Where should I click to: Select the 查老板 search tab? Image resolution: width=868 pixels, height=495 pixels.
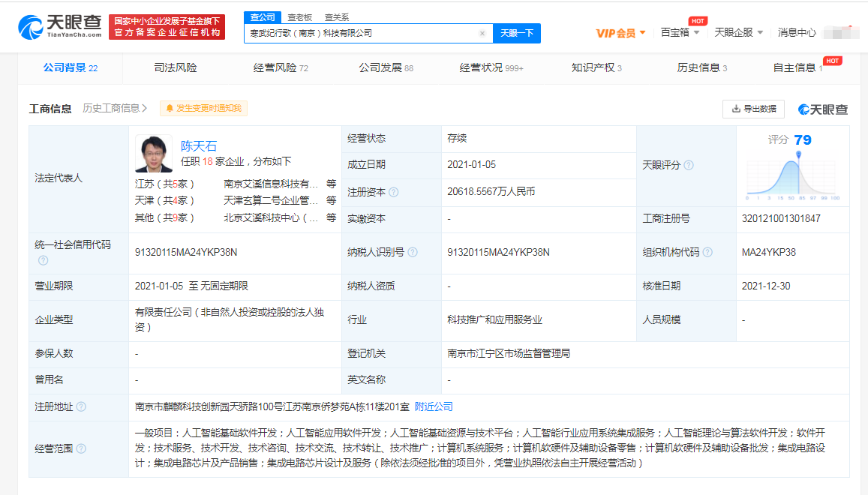[x=300, y=18]
